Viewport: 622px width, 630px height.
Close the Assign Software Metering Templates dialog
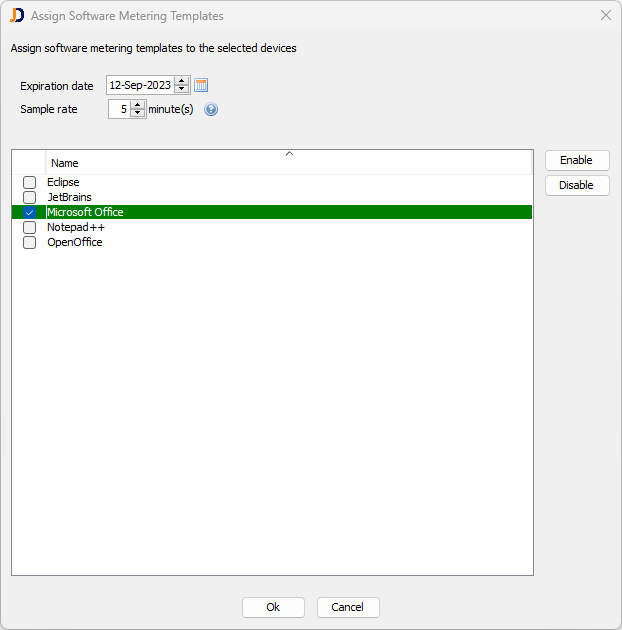pos(606,16)
